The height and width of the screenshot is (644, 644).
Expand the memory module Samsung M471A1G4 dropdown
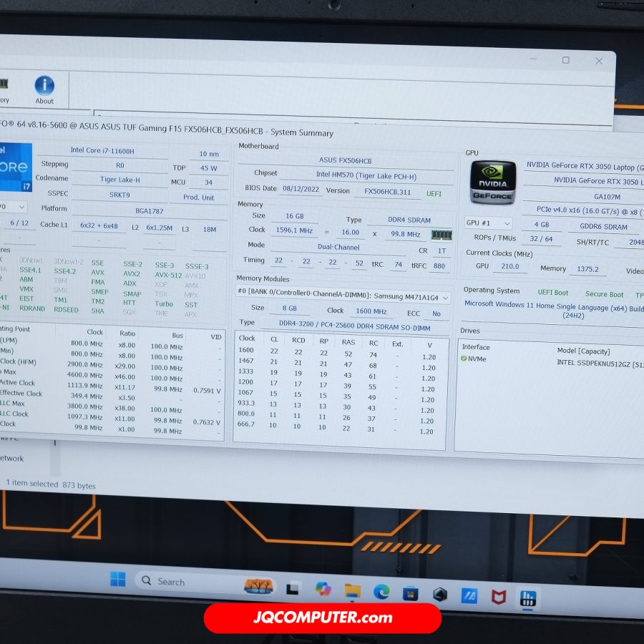[x=343, y=296]
